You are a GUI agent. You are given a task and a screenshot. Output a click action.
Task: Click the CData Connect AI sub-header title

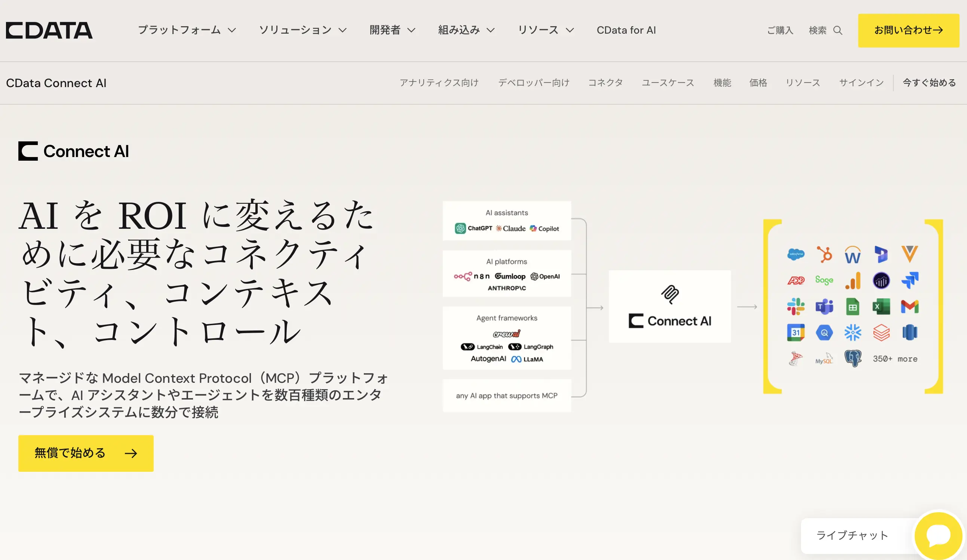(x=56, y=83)
